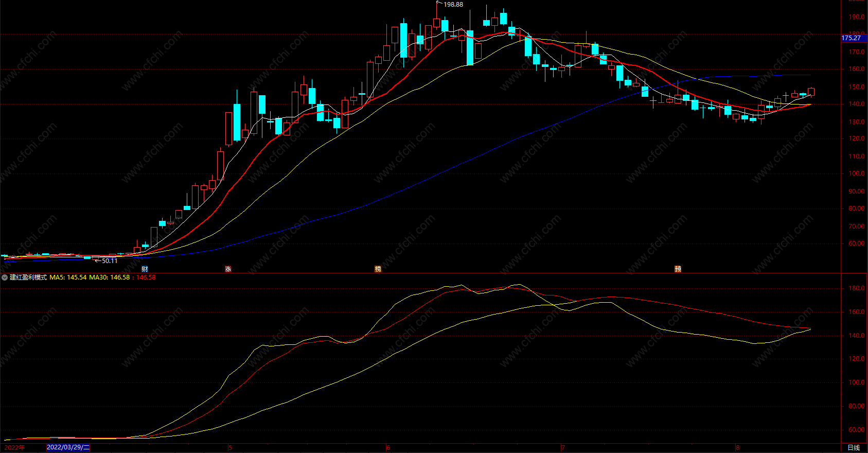Click 120.0 on the indicator panel axis
The image size is (868, 453).
coord(856,359)
